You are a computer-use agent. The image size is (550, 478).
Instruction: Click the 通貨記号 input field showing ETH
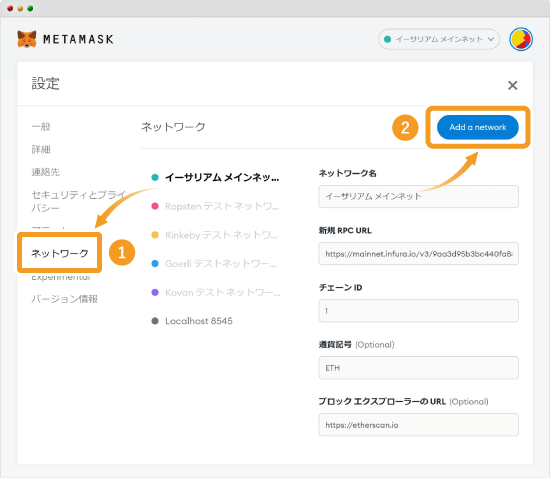(418, 368)
